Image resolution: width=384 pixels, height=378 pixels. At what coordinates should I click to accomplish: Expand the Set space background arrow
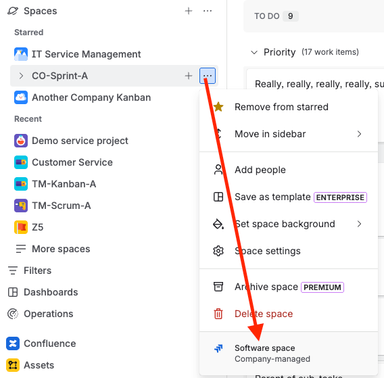[x=359, y=224]
